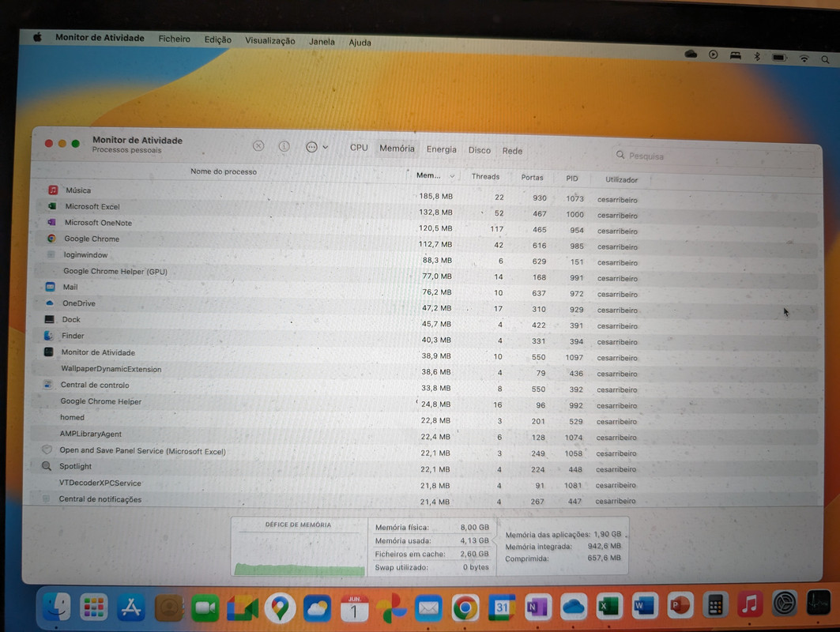
Task: Select the Microsoft Excel process icon
Action: tap(52, 205)
